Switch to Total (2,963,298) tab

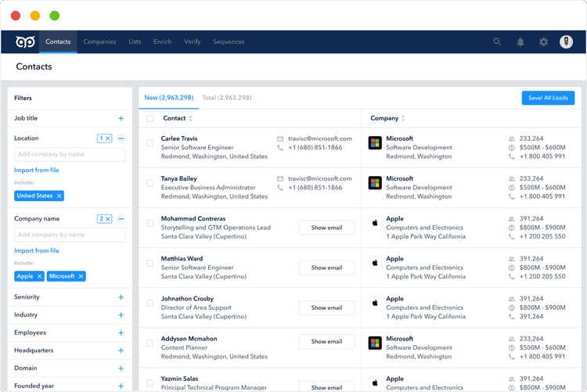(x=227, y=98)
